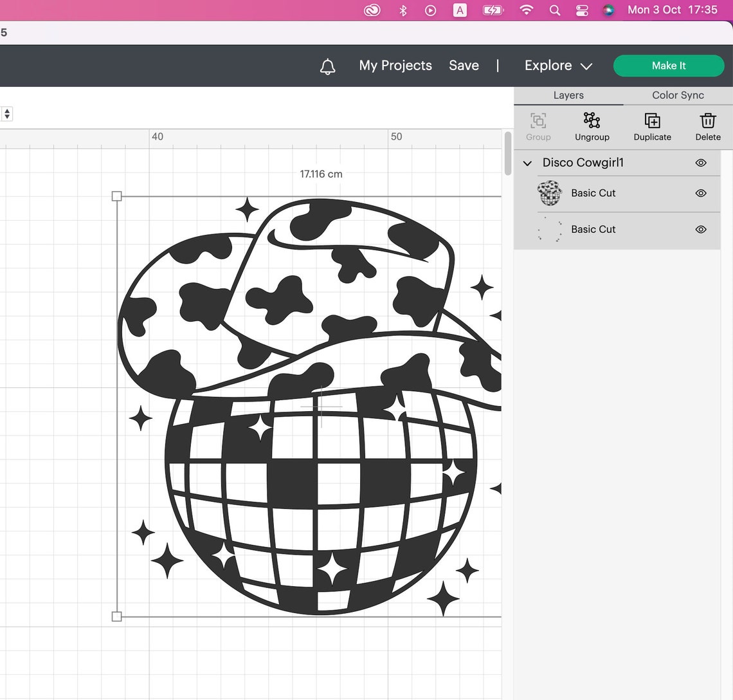Click the Make It button
The width and height of the screenshot is (733, 700).
click(669, 66)
